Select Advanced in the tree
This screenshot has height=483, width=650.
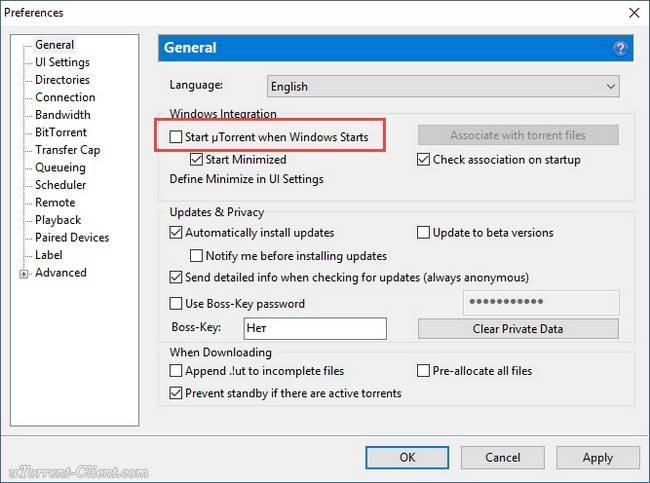click(61, 272)
